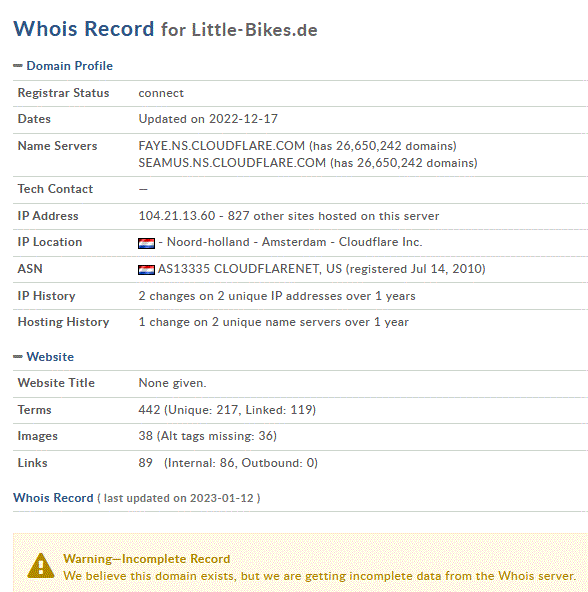View IP History 2 changes entry

(277, 296)
